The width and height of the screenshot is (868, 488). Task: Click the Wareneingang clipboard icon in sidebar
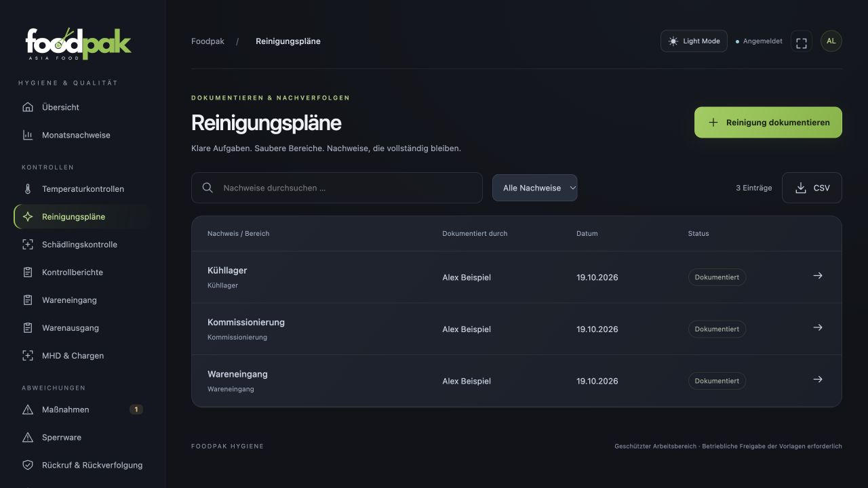[28, 300]
